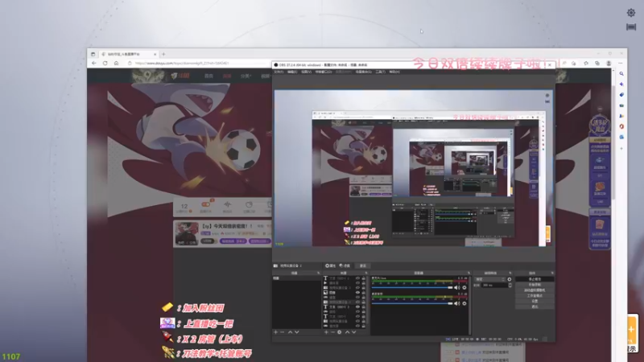Screen dimensions: 644x362
Task: Toggle visibility of the first source in list
Action: tap(357, 278)
